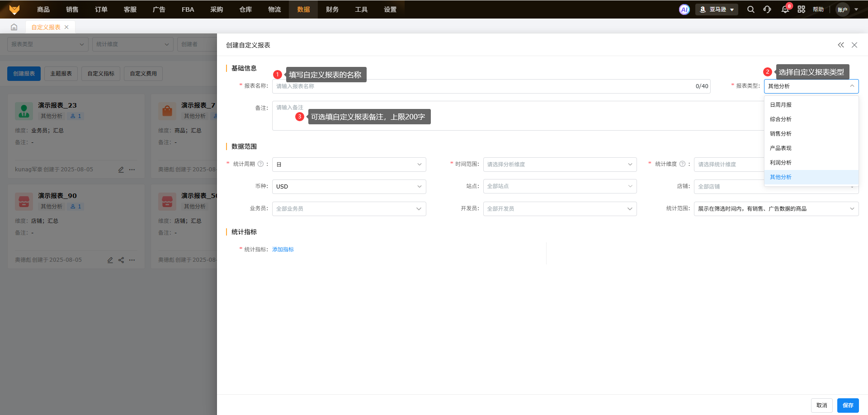Screen dimensions: 868x415
Task: Click the 演示报表_7 card bag icon
Action: point(167,111)
